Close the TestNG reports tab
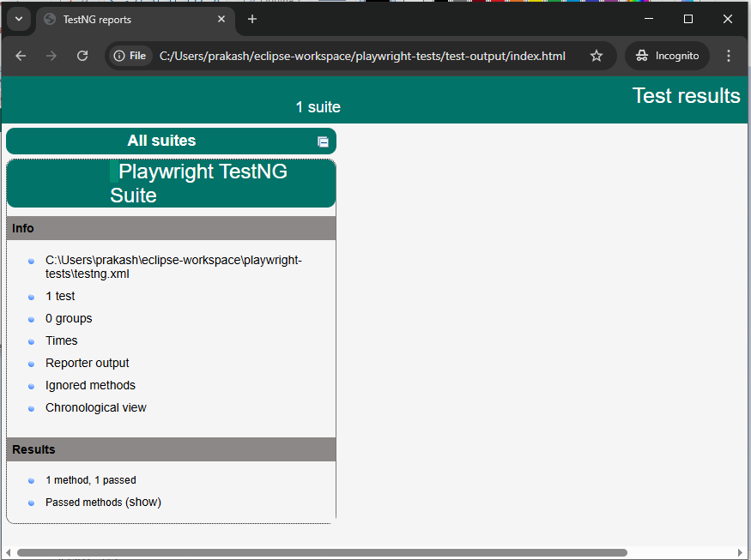Image resolution: width=751 pixels, height=560 pixels. pyautogui.click(x=221, y=19)
